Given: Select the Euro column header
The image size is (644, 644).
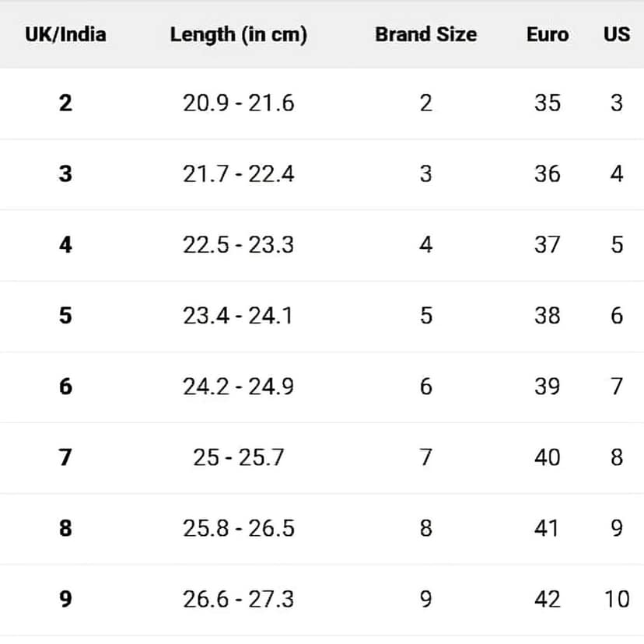Looking at the screenshot, I should pyautogui.click(x=548, y=34).
